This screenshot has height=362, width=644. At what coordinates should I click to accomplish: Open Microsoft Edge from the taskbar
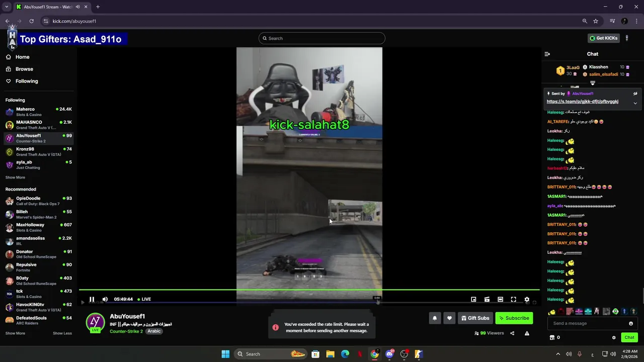[x=345, y=354]
